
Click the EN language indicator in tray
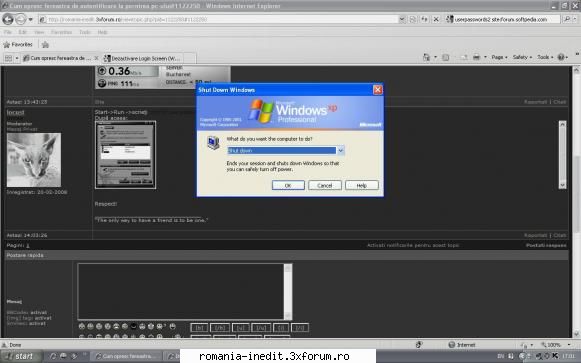[501, 356]
